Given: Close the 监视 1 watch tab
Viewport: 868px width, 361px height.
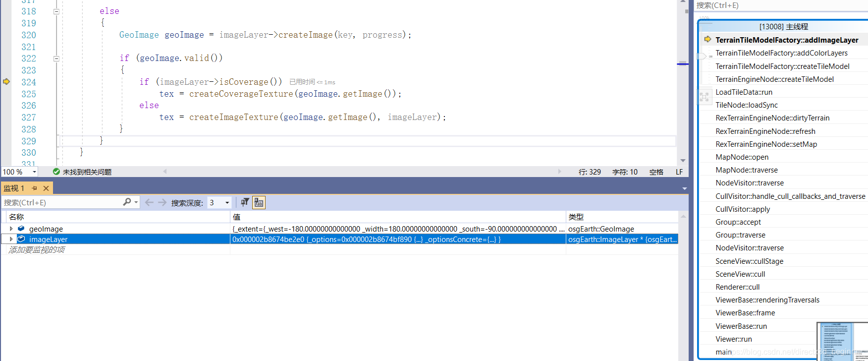Looking at the screenshot, I should point(46,188).
